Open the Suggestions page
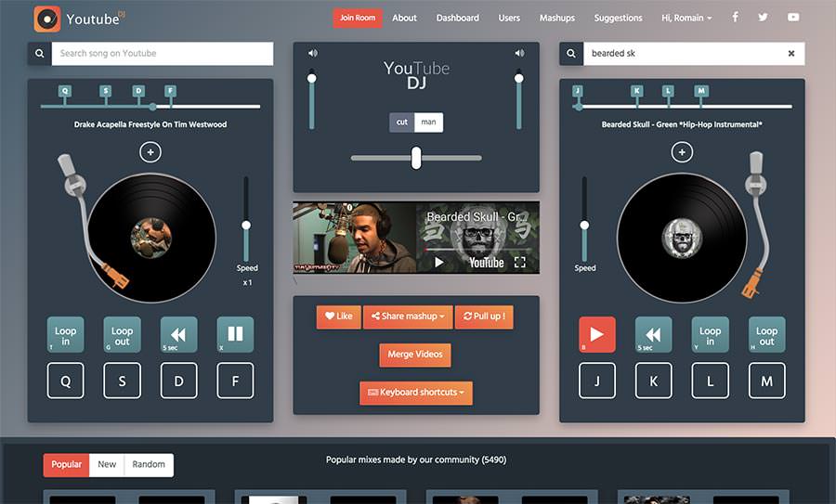The height and width of the screenshot is (504, 836). click(618, 18)
